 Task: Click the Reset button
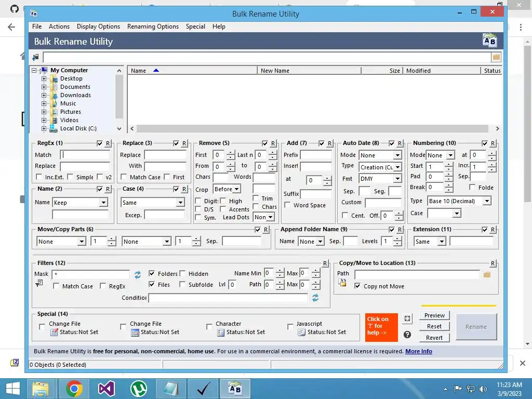(434, 326)
